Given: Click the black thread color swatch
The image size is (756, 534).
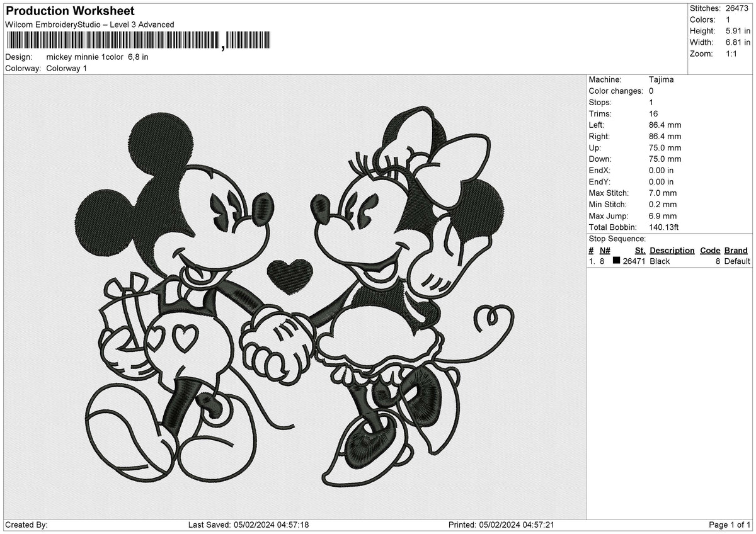Looking at the screenshot, I should [x=617, y=261].
